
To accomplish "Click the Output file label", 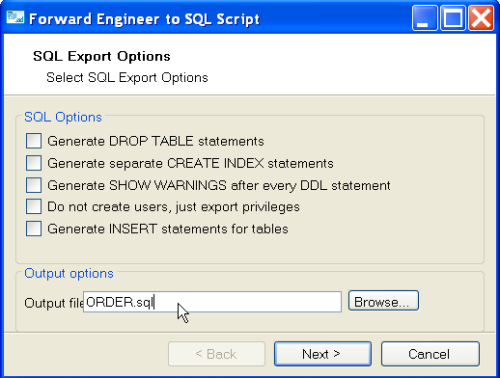I will pos(54,303).
